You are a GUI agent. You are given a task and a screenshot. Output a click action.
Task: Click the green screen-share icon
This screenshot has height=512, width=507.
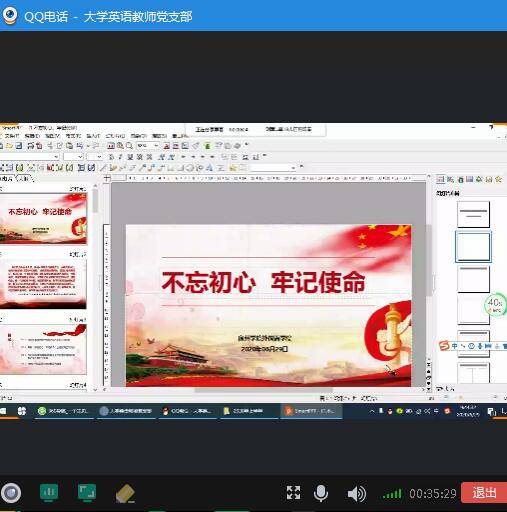click(x=87, y=492)
